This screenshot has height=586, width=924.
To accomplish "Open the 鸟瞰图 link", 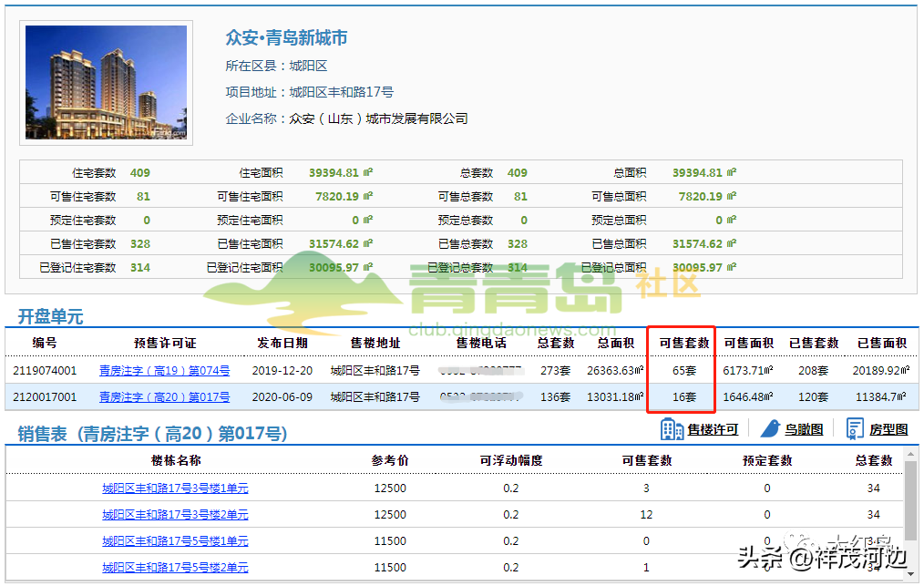I will pos(804,430).
